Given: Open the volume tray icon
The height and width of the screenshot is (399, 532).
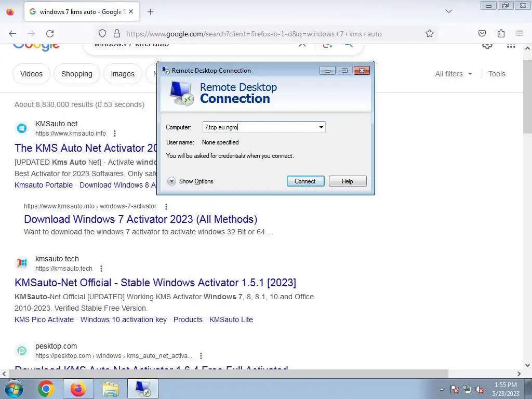Looking at the screenshot, I should click(x=480, y=389).
